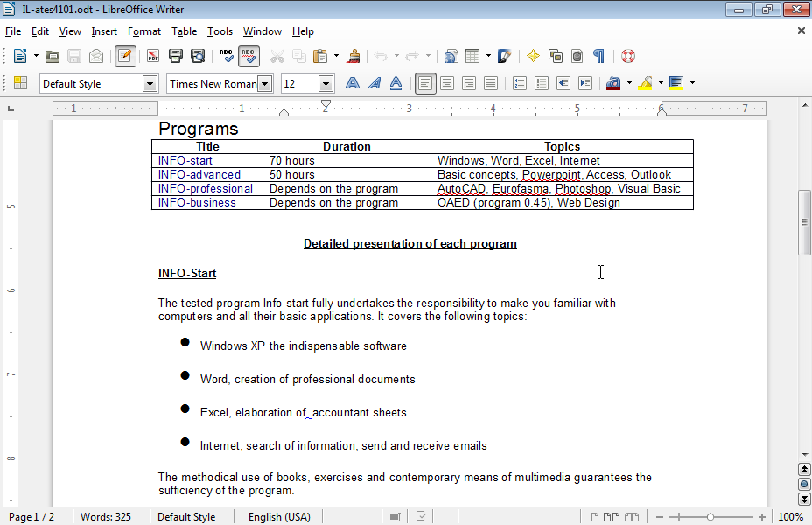
Task: Toggle Bullets list on
Action: click(541, 83)
